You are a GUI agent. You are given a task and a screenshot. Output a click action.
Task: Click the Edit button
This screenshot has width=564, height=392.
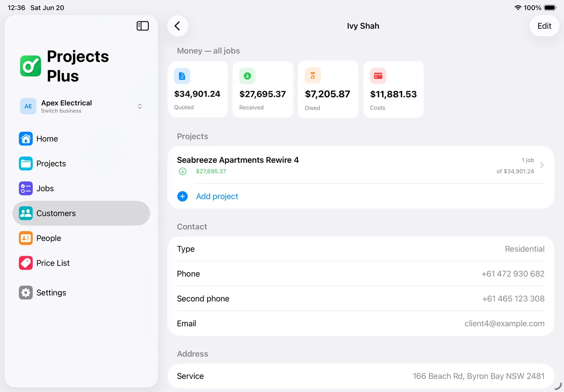544,26
